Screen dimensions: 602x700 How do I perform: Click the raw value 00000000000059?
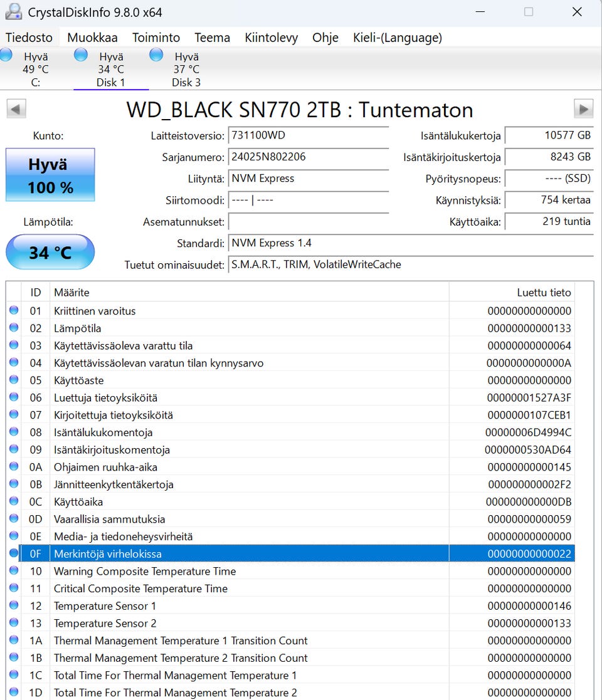(529, 519)
